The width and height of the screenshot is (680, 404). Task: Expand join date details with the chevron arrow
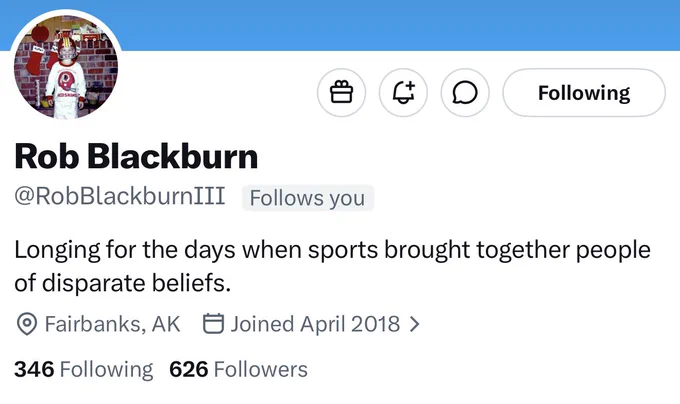tap(415, 324)
